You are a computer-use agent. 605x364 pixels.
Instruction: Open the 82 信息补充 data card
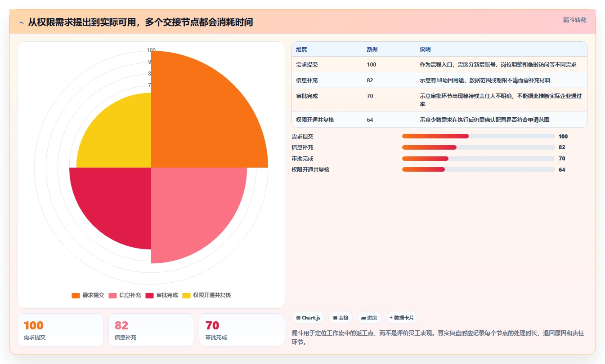point(151,330)
